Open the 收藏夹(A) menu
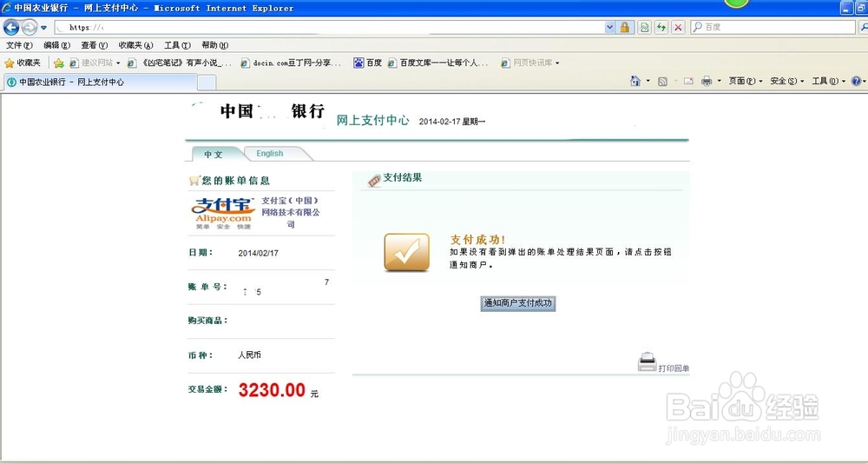The image size is (868, 464). (135, 45)
